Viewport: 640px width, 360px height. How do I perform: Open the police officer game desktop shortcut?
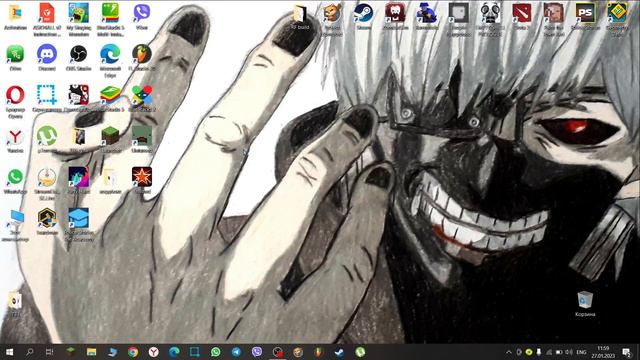(x=427, y=13)
